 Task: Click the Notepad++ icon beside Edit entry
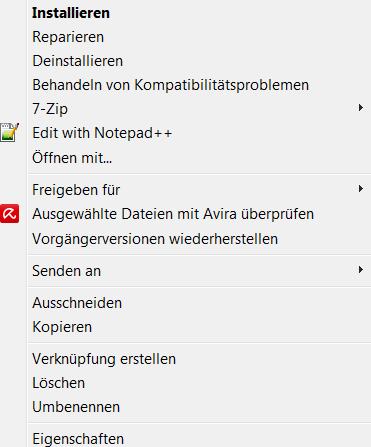point(9,132)
